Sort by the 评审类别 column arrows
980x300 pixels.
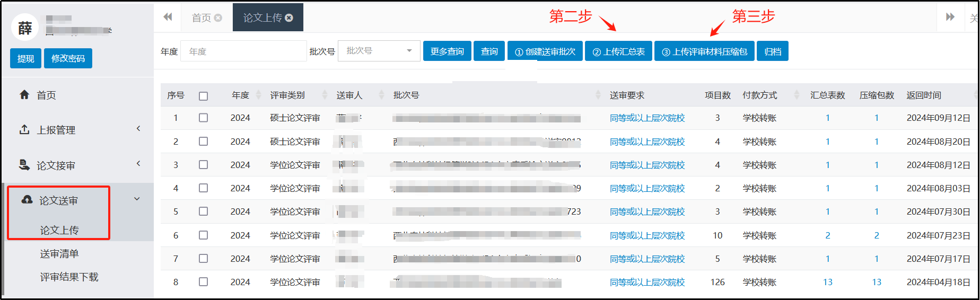coord(325,95)
